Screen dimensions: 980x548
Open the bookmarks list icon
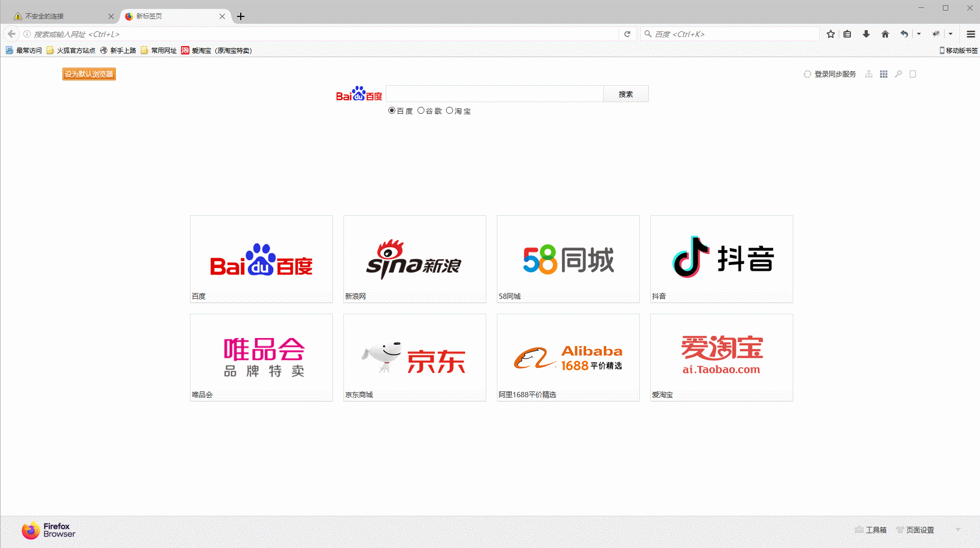[x=847, y=34]
